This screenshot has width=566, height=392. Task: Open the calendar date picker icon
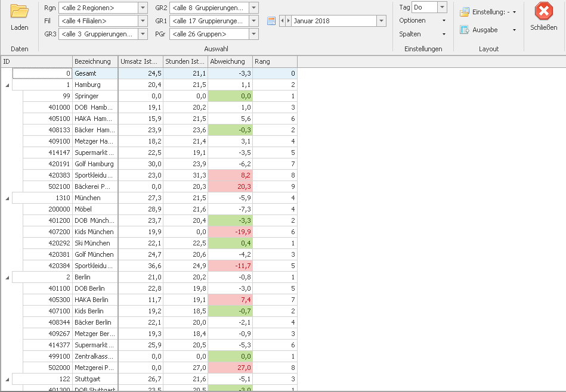coord(271,21)
